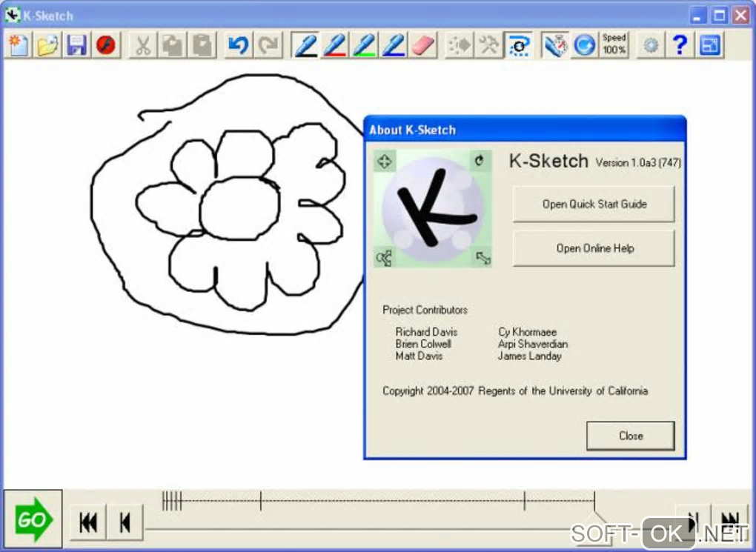Create a new sketch document
The height and width of the screenshot is (552, 756).
point(19,46)
